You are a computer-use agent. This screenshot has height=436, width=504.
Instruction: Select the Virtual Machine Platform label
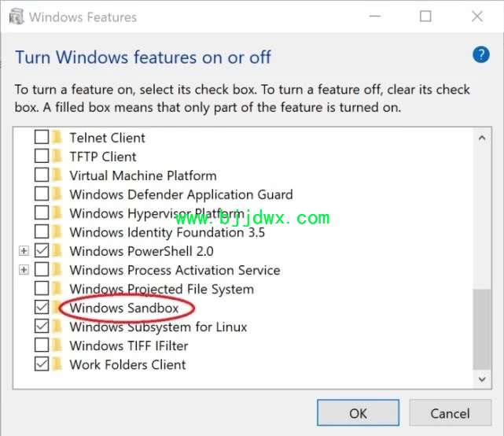coord(143,176)
